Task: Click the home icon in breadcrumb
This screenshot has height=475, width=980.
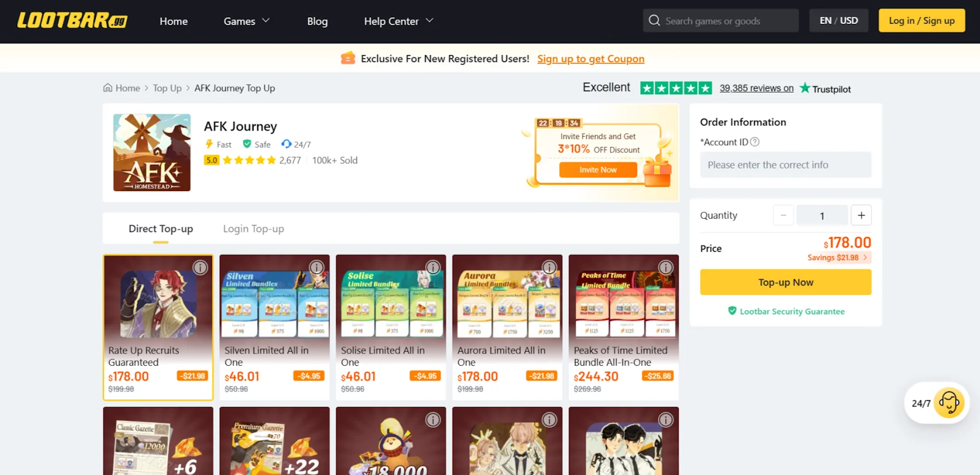Action: point(108,88)
